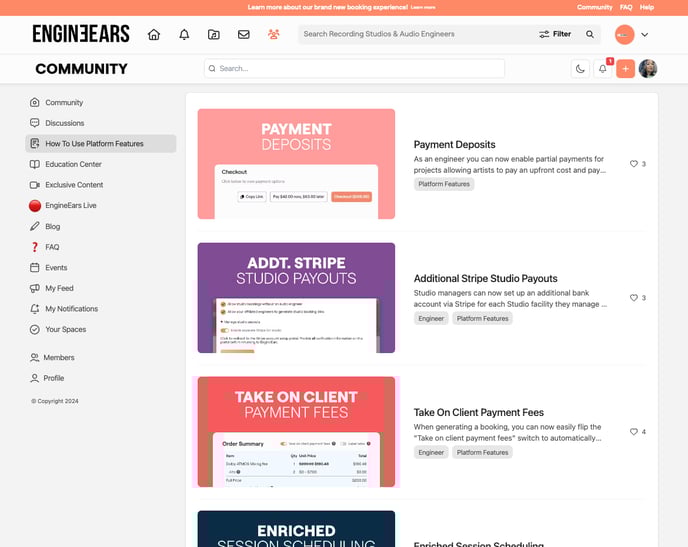Select Education Center in the sidebar
The height and width of the screenshot is (547, 688).
(73, 164)
